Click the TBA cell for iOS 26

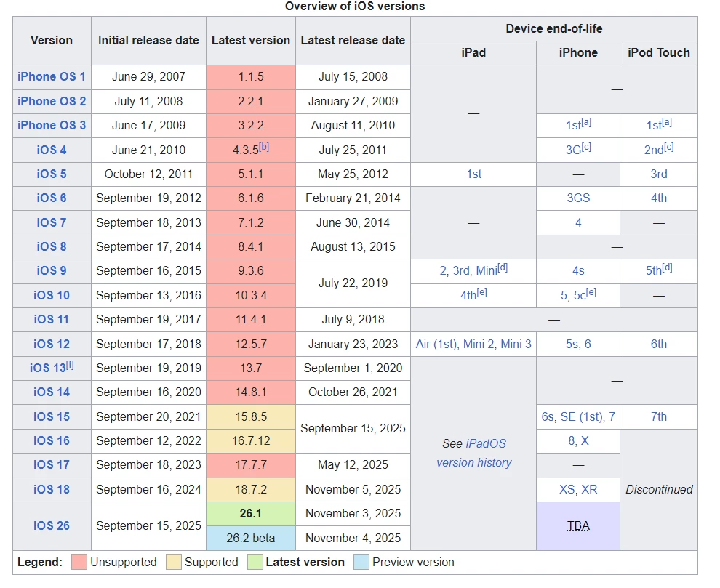point(578,526)
